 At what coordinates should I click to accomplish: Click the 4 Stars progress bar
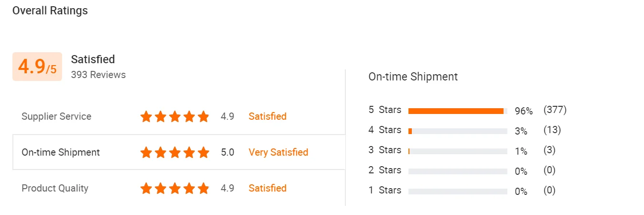click(458, 131)
